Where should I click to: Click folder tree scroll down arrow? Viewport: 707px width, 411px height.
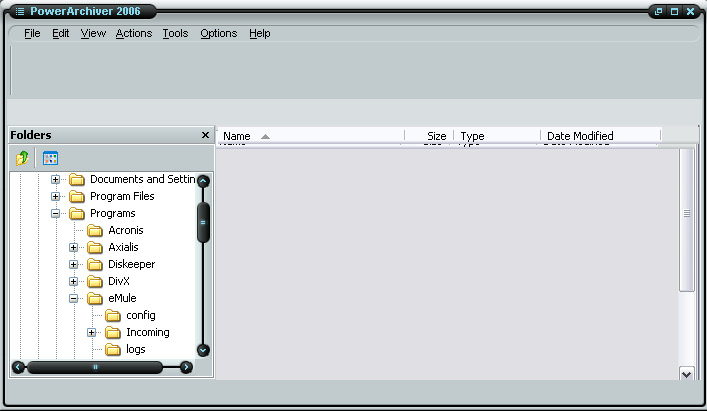[203, 350]
